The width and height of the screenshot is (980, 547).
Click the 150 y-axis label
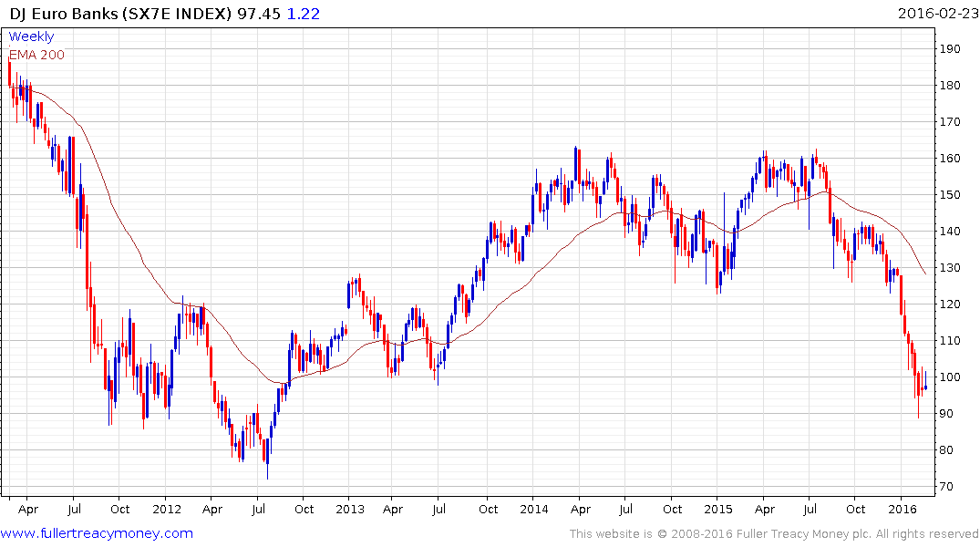[x=950, y=195]
